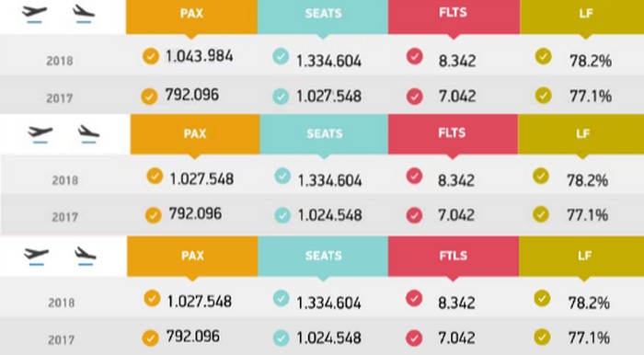
Task: Click yellow check icon beside 77.1% in bottom table
Action: [542, 337]
